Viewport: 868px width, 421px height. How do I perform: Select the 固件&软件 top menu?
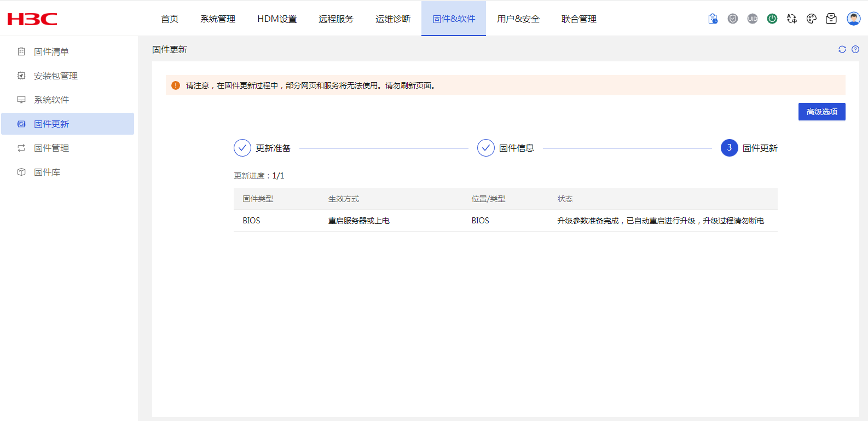point(454,19)
